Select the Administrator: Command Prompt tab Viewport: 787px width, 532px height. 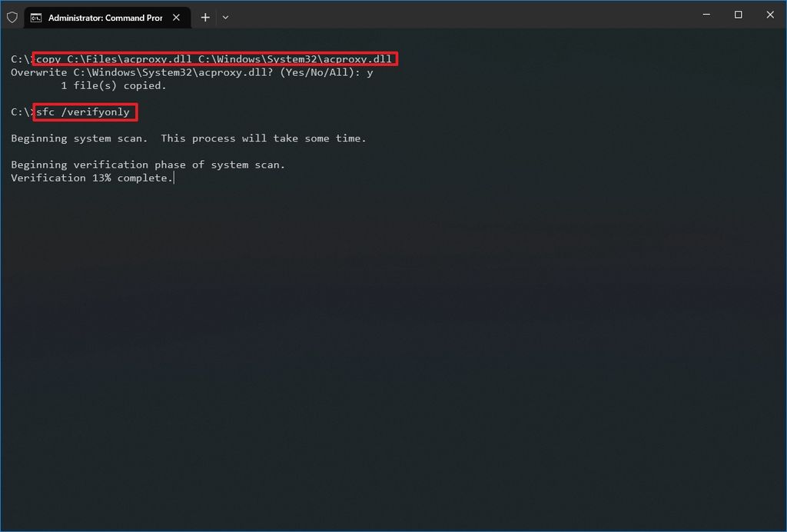tap(104, 17)
